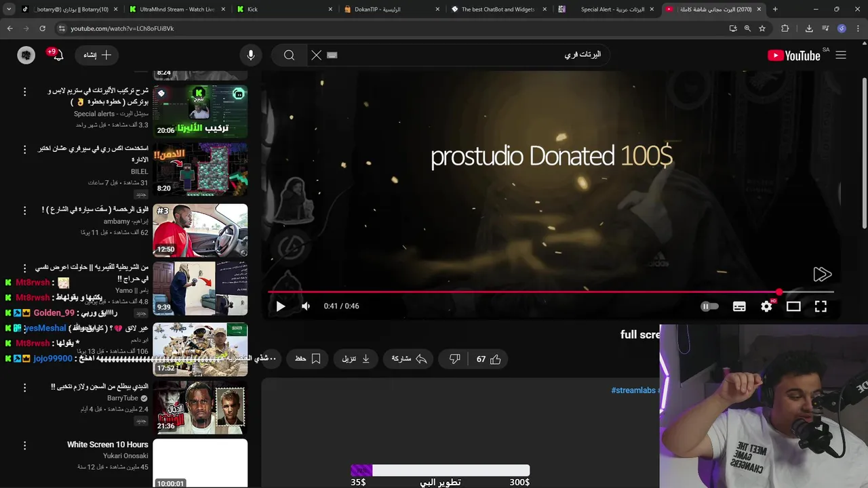Skip to next video arrow overlay

tap(822, 274)
